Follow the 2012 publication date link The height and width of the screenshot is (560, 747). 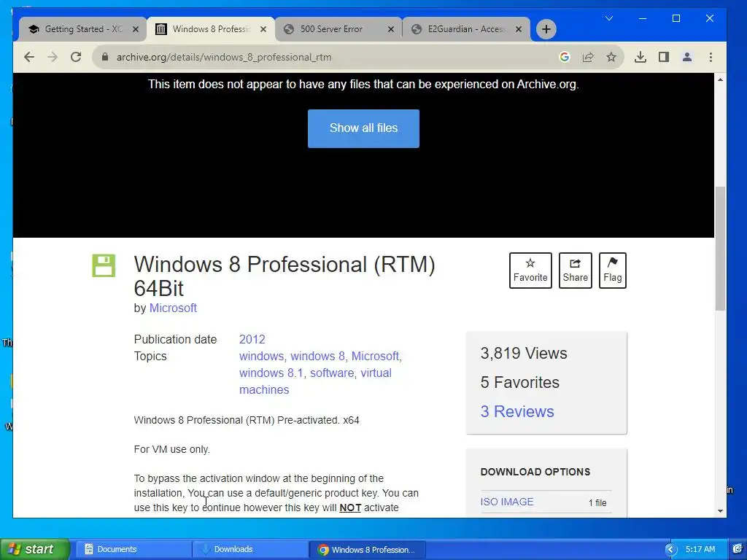pyautogui.click(x=252, y=339)
